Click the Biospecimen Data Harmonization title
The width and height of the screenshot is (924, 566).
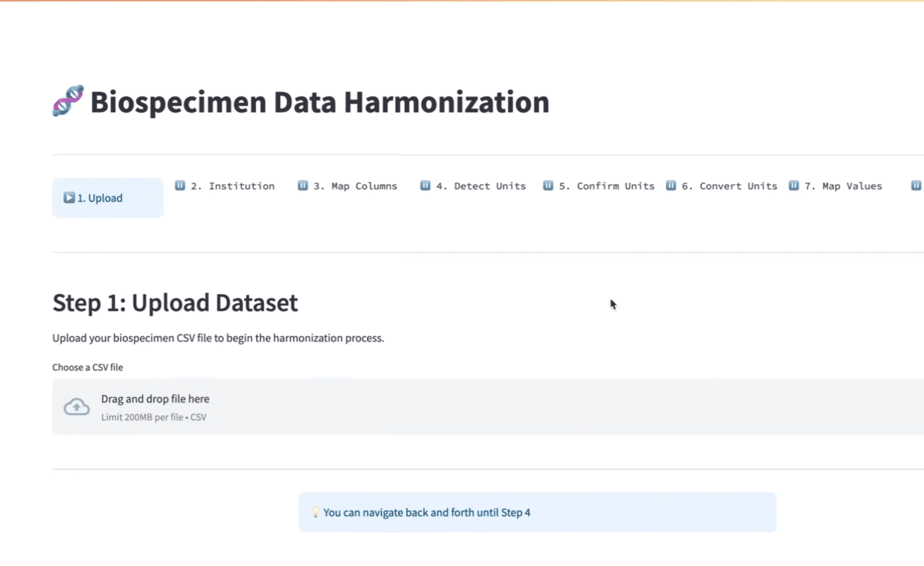(x=319, y=102)
